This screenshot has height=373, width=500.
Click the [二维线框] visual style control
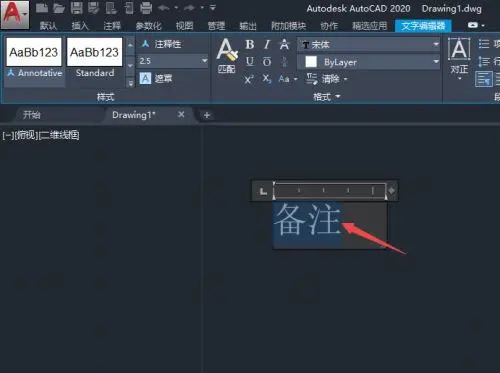pyautogui.click(x=59, y=135)
